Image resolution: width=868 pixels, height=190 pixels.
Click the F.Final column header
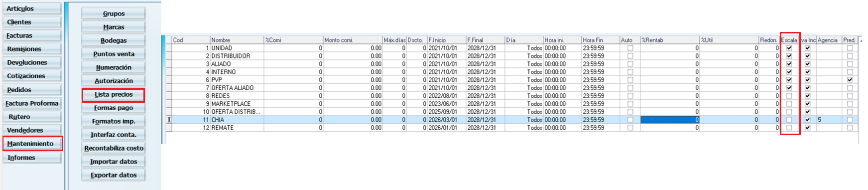click(x=486, y=40)
